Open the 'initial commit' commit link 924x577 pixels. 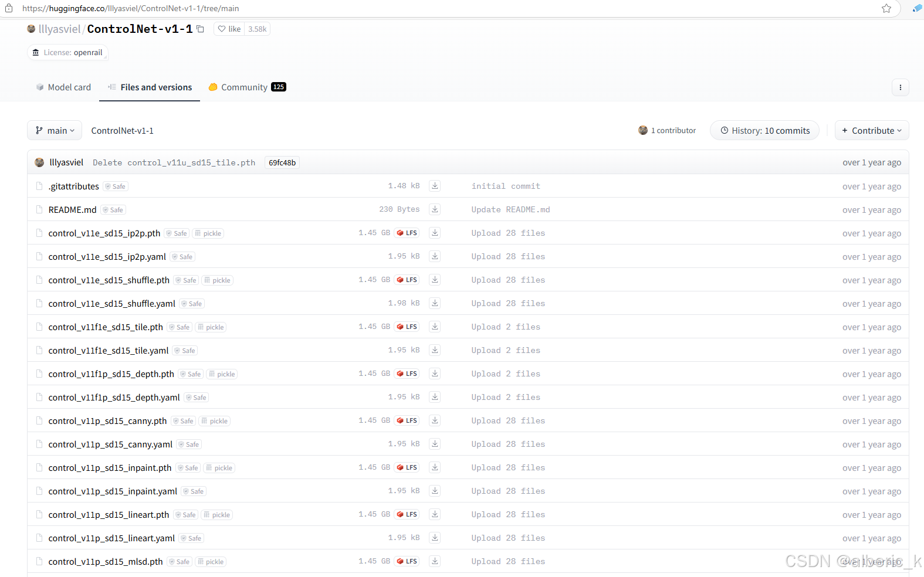pyautogui.click(x=506, y=186)
